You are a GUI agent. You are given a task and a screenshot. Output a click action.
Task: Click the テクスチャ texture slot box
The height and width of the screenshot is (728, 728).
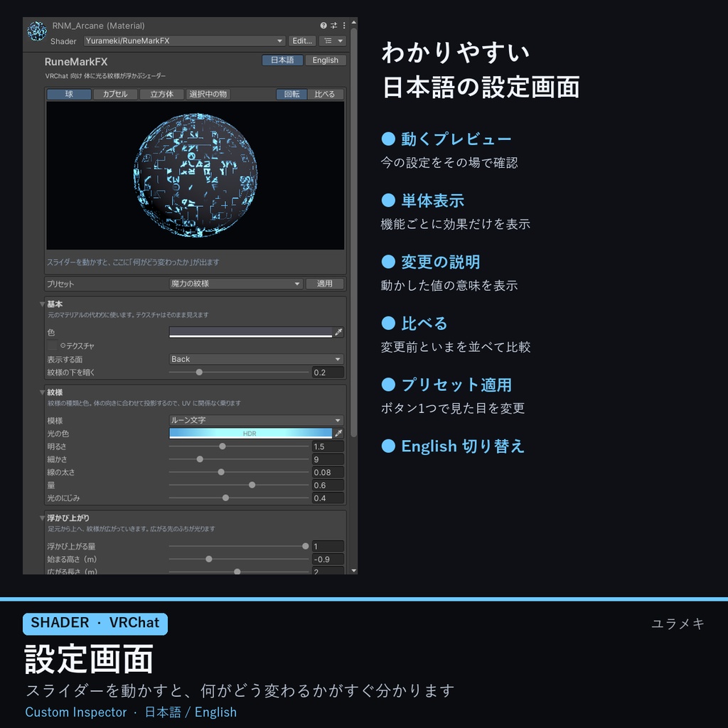click(53, 346)
